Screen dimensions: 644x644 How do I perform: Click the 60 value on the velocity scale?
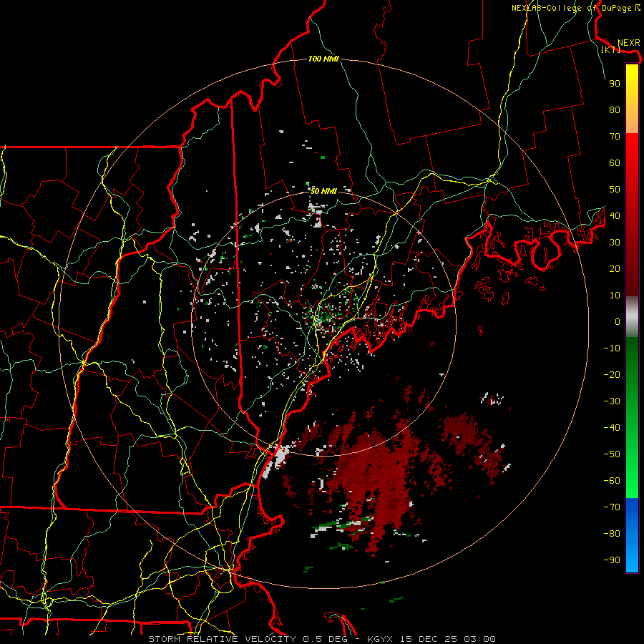click(x=615, y=163)
